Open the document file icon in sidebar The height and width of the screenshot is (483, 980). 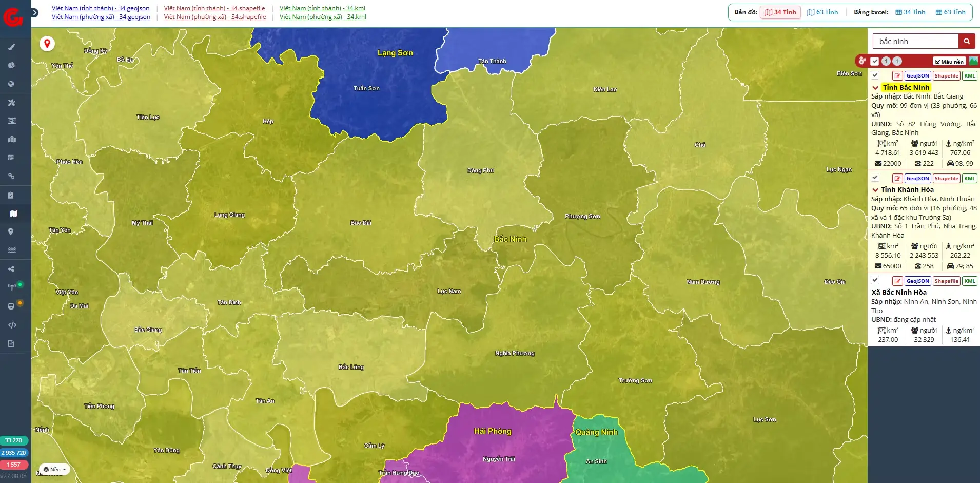11,343
